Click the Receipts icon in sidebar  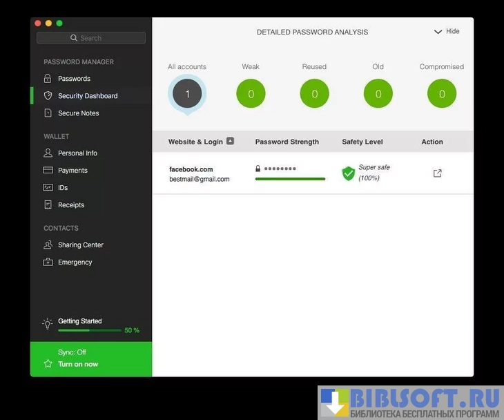[x=48, y=204]
